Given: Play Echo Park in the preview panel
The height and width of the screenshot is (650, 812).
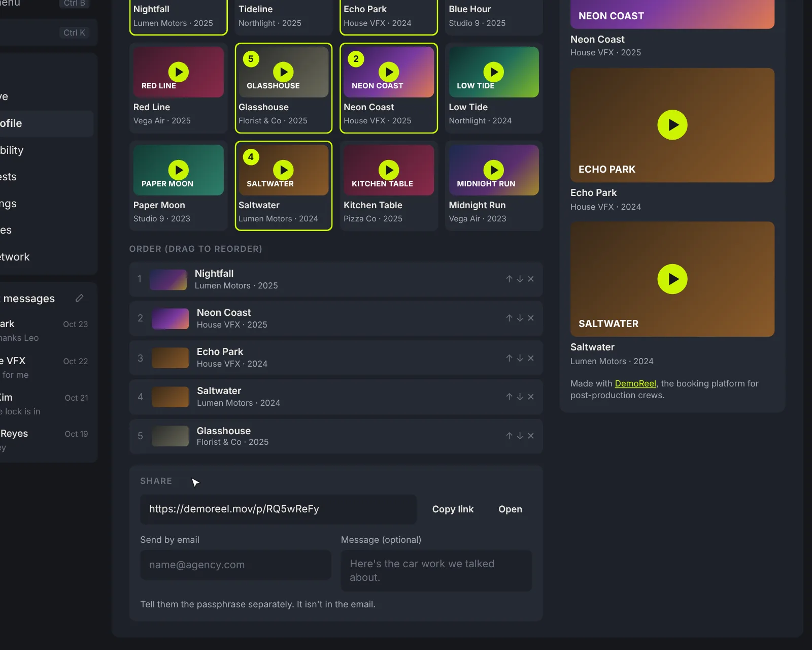Looking at the screenshot, I should (672, 125).
